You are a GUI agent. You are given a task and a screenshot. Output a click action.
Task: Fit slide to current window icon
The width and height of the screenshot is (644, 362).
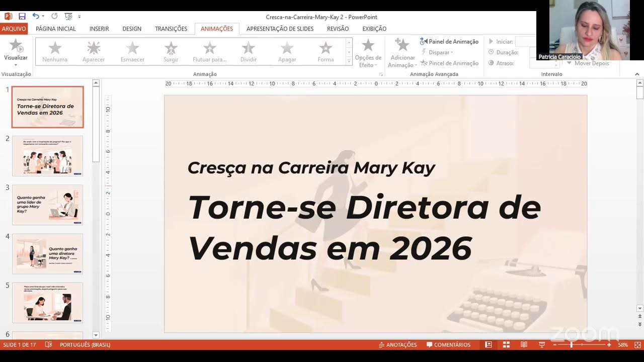pyautogui.click(x=637, y=344)
